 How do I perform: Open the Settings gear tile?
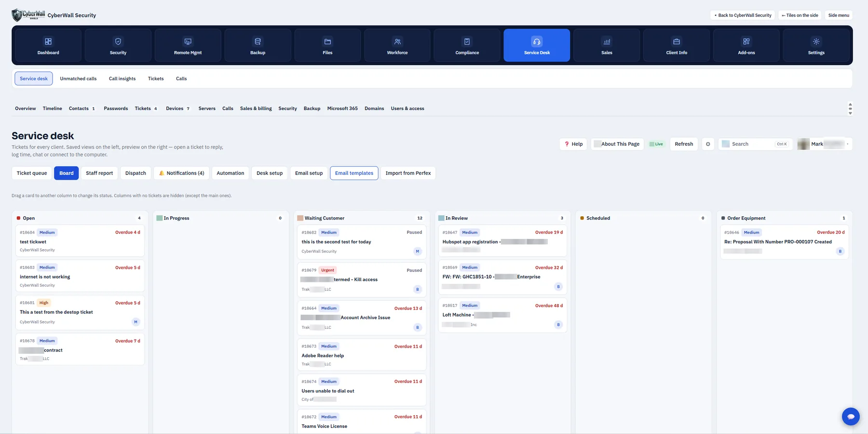816,45
